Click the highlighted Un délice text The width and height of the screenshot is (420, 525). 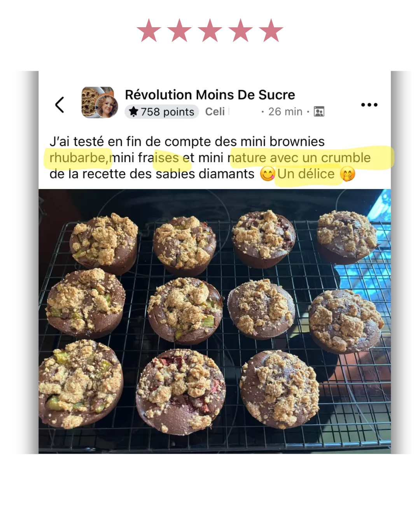(306, 174)
